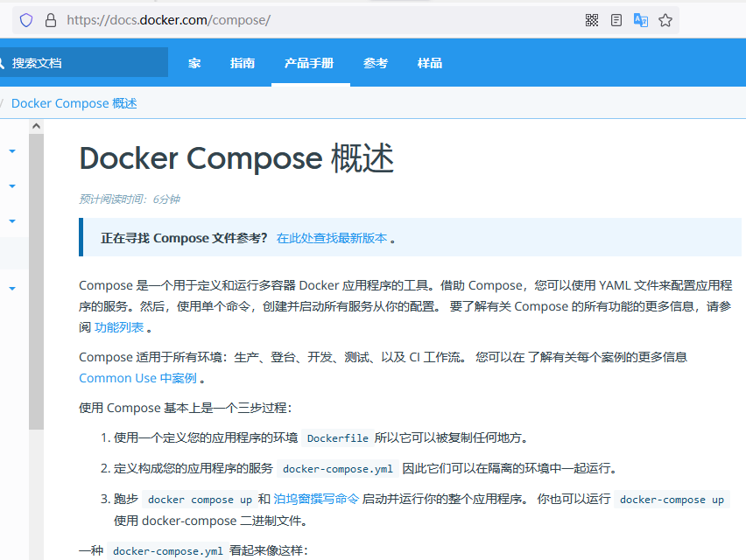
Task: Open the 家 navigation tab
Action: click(194, 63)
